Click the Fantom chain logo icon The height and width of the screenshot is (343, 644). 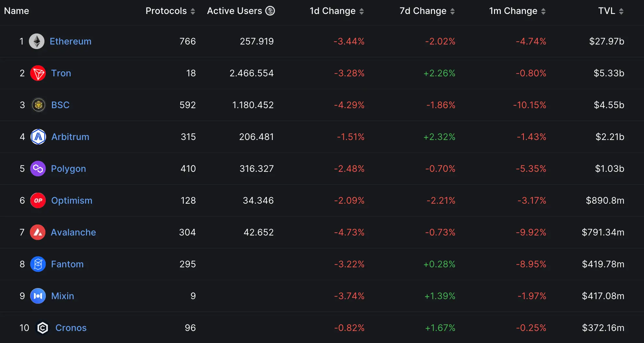tap(38, 264)
